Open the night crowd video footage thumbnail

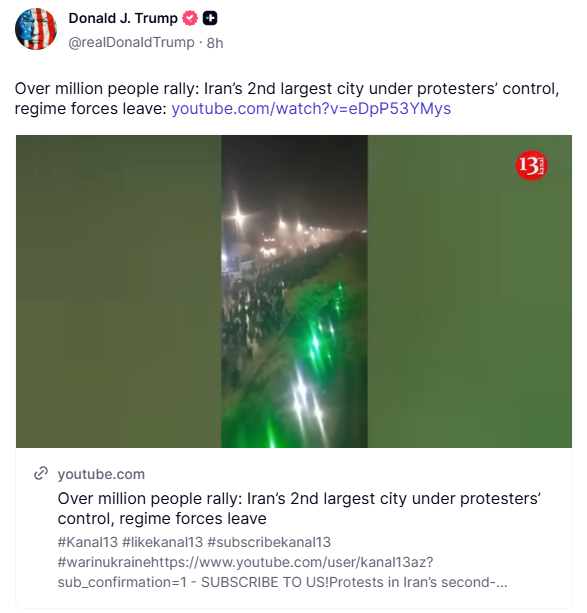(294, 291)
